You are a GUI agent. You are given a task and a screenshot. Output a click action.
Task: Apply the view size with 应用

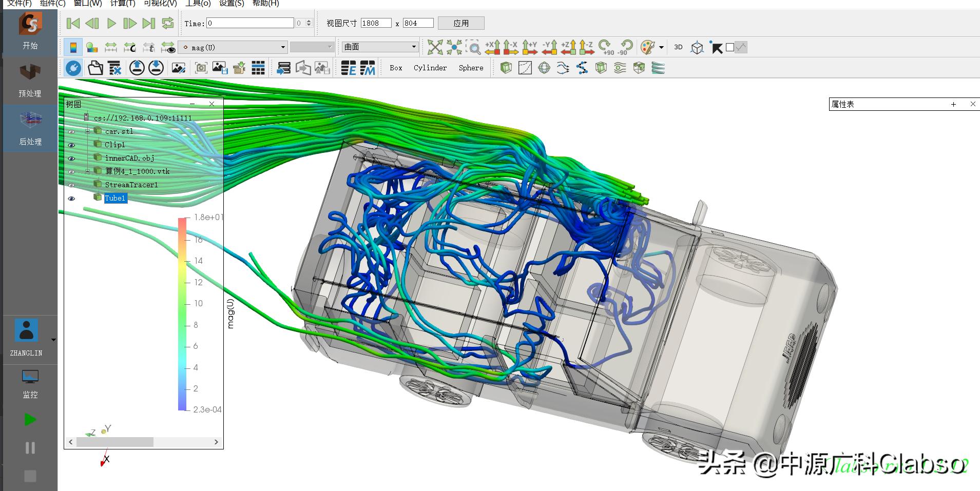pyautogui.click(x=461, y=23)
